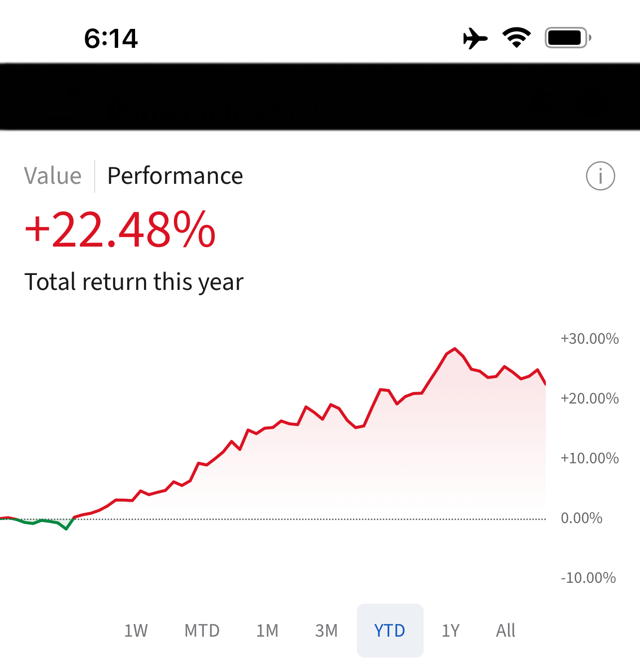The height and width of the screenshot is (672, 640).
Task: Select the 1W time range
Action: tap(136, 631)
